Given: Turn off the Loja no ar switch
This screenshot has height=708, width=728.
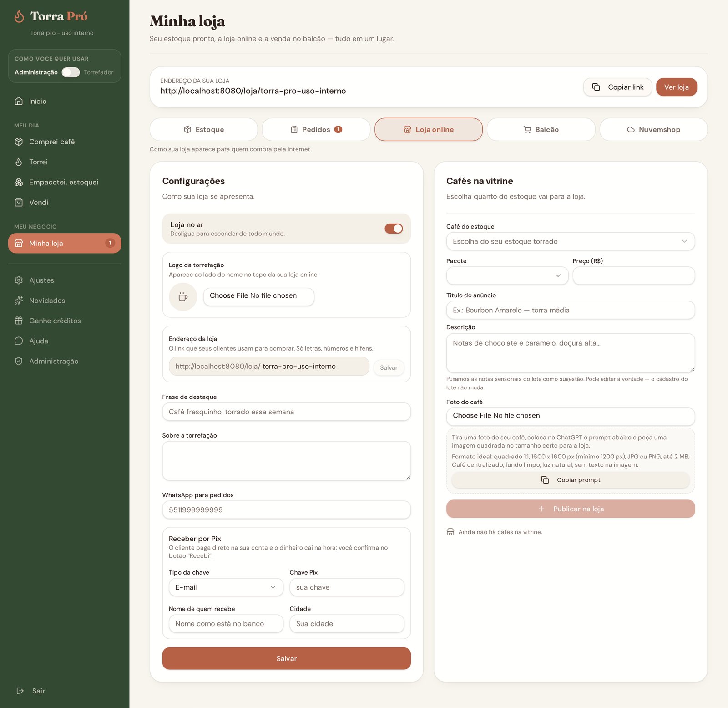Looking at the screenshot, I should (x=394, y=229).
